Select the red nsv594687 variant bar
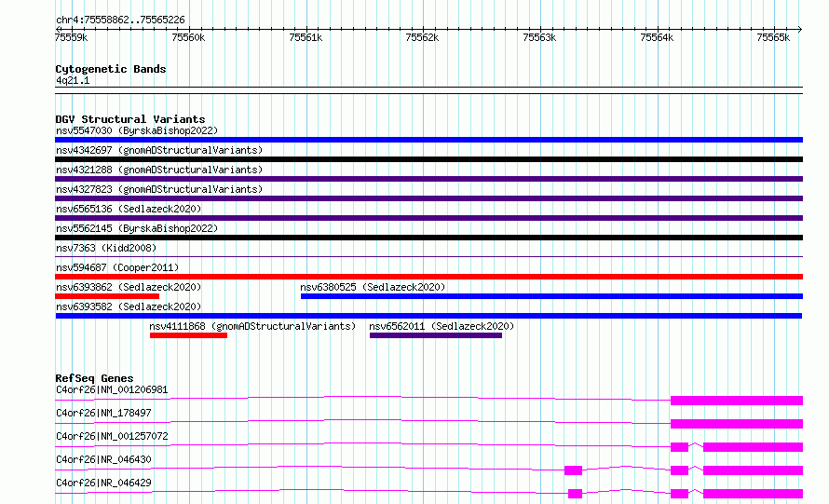 428,277
